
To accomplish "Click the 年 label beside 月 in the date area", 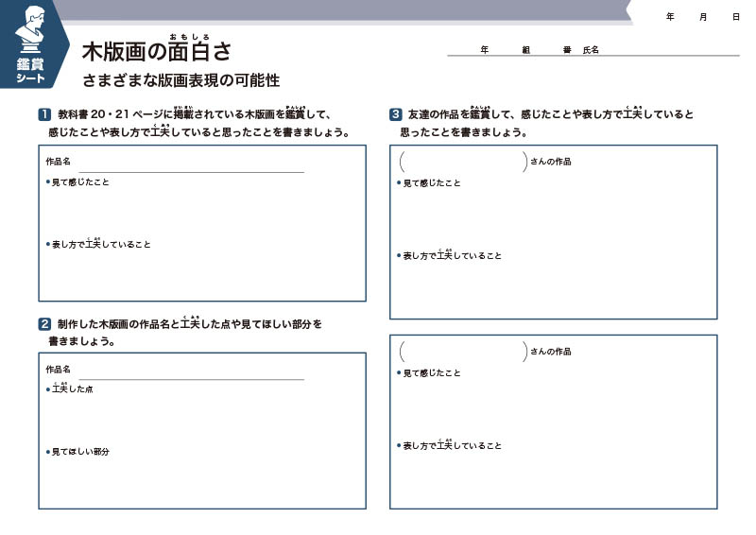I will pos(670,17).
